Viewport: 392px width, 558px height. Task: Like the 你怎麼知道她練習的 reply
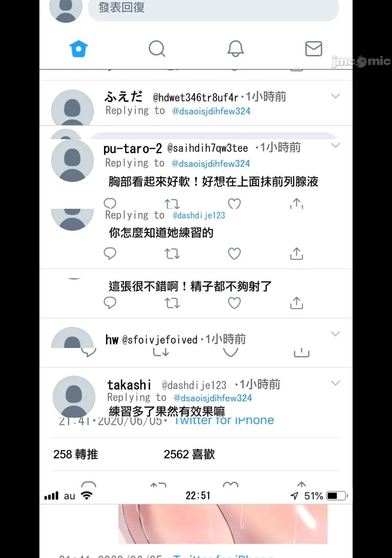tap(234, 254)
